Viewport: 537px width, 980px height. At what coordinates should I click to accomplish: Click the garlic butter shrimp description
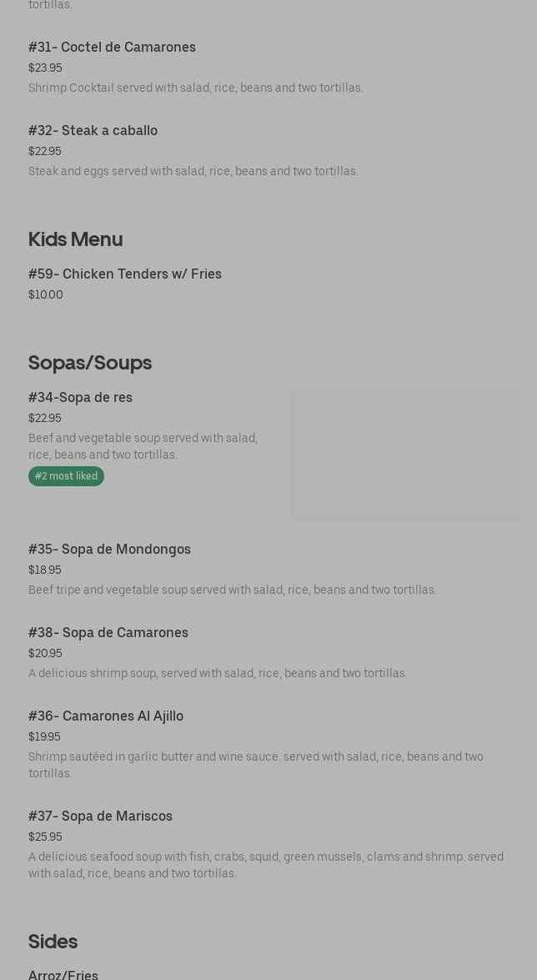tap(256, 765)
